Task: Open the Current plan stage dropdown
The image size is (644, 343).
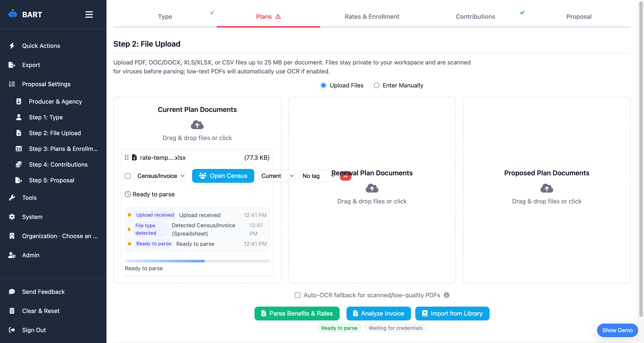Action: point(276,176)
